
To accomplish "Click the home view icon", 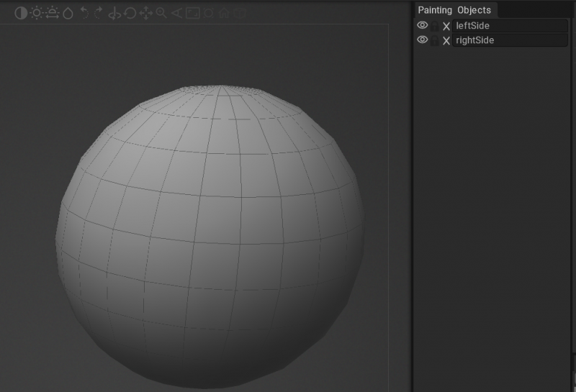I will (225, 13).
